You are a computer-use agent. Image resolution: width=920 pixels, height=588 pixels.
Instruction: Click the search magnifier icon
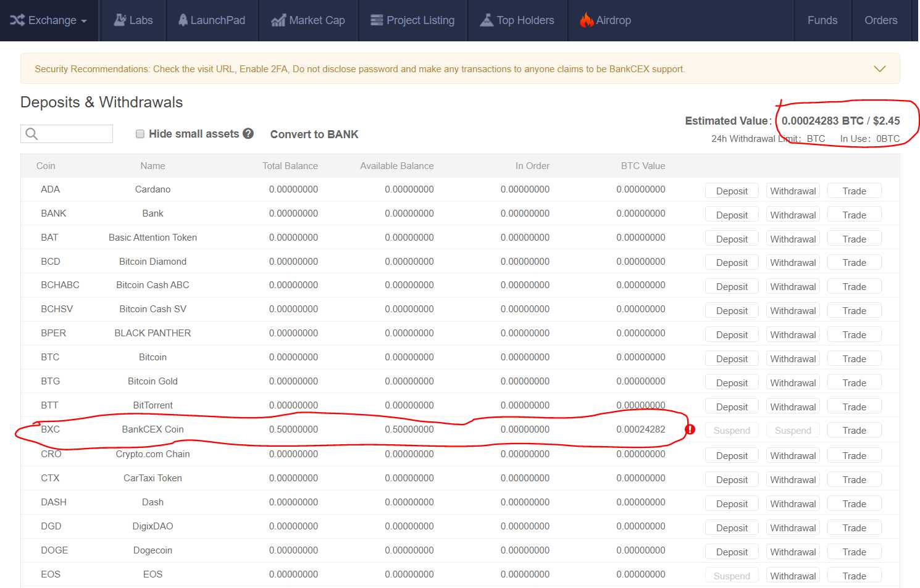pyautogui.click(x=32, y=134)
